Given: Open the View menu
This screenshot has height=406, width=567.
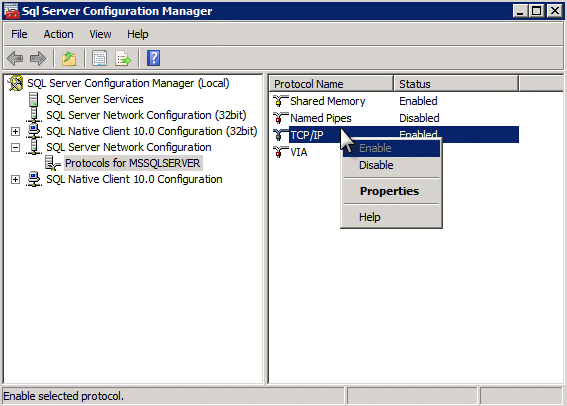Looking at the screenshot, I should pos(100,34).
